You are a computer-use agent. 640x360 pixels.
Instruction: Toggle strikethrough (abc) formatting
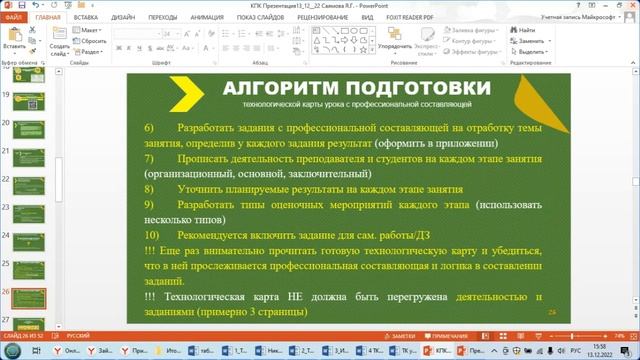[x=160, y=48]
